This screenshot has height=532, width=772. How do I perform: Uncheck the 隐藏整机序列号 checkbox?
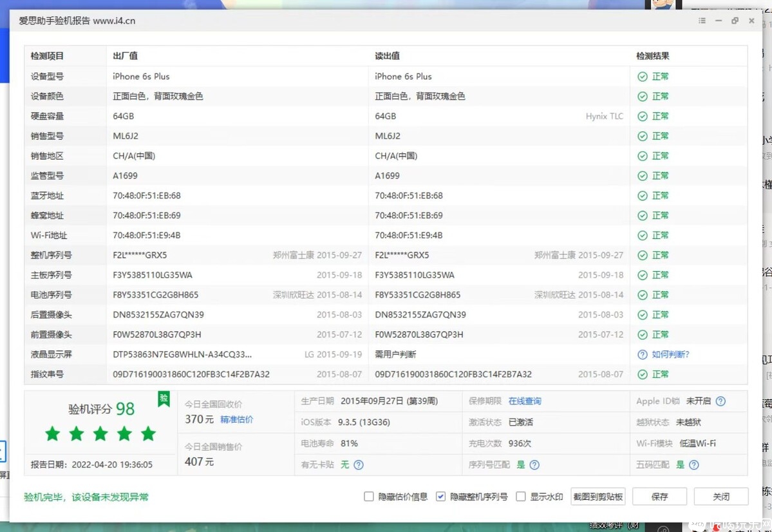click(440, 497)
